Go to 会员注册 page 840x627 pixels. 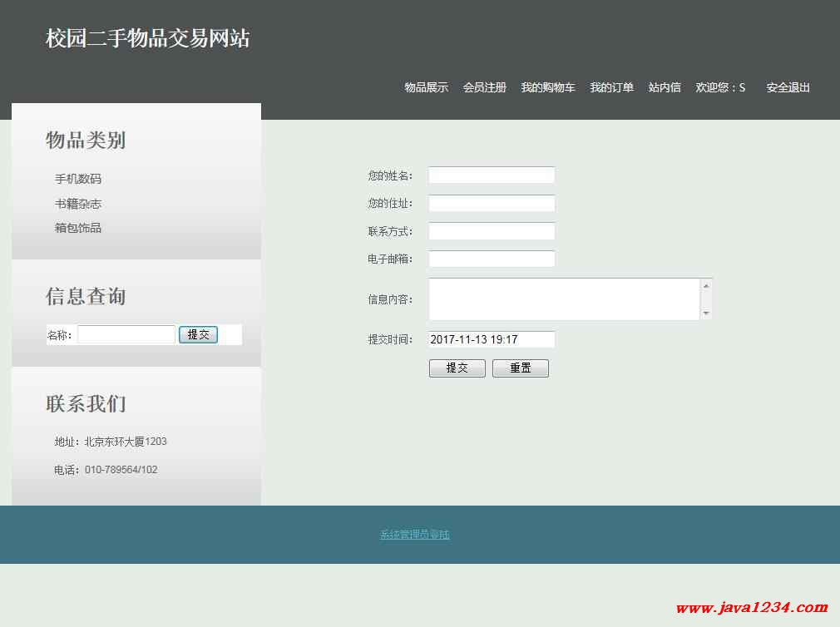(484, 87)
